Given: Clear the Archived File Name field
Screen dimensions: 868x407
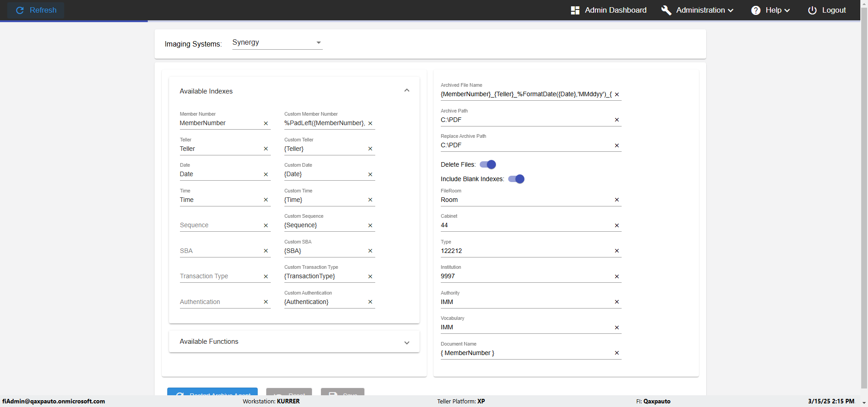Looking at the screenshot, I should click(617, 94).
